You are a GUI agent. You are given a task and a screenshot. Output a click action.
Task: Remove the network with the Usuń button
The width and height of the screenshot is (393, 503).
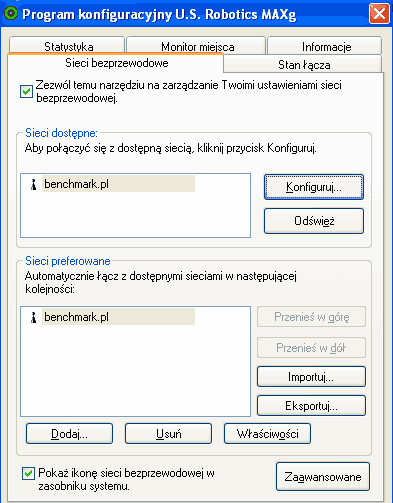click(x=168, y=433)
